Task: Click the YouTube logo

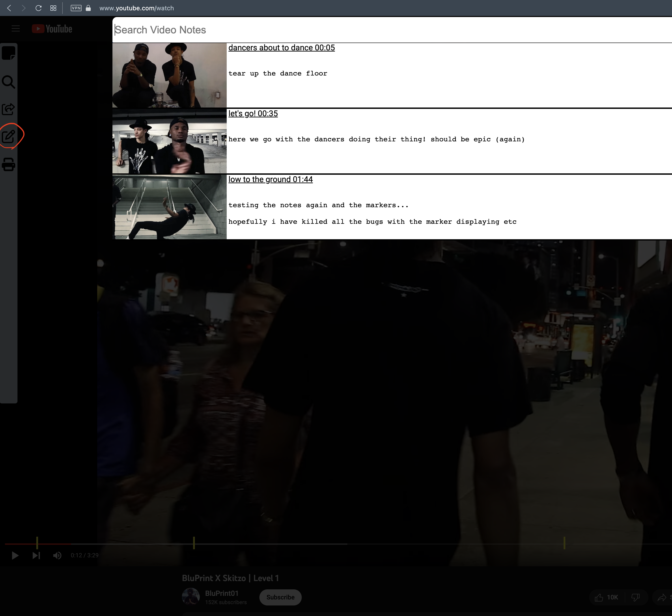Action: (x=52, y=29)
